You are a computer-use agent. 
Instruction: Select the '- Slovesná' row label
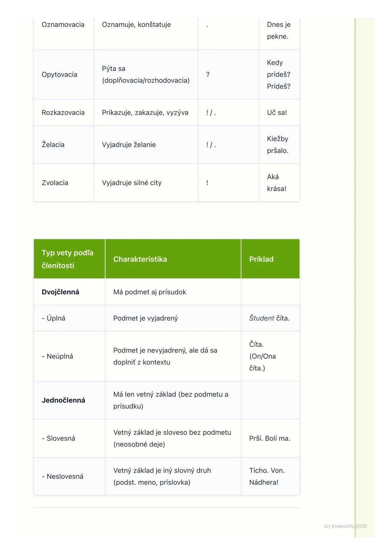pyautogui.click(x=58, y=438)
